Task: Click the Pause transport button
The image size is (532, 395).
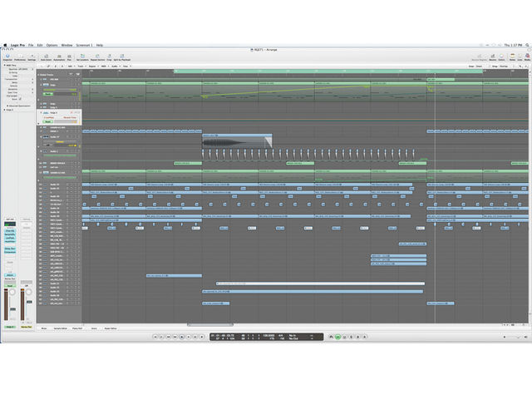Action: pyautogui.click(x=195, y=337)
